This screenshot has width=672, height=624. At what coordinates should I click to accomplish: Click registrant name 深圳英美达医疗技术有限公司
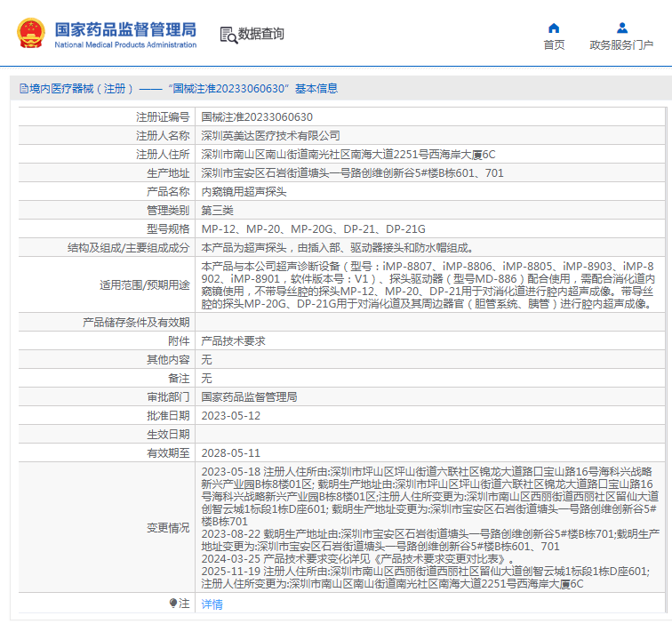[x=270, y=136]
